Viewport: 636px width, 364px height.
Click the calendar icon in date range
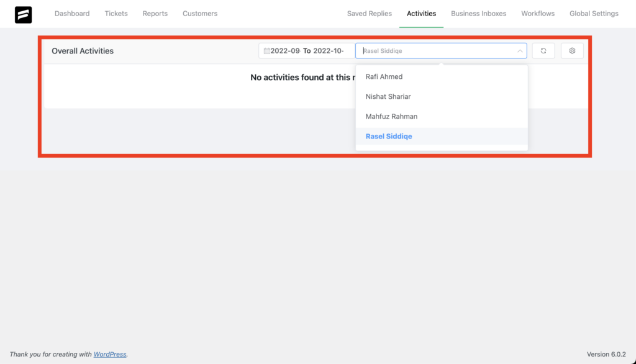(266, 51)
